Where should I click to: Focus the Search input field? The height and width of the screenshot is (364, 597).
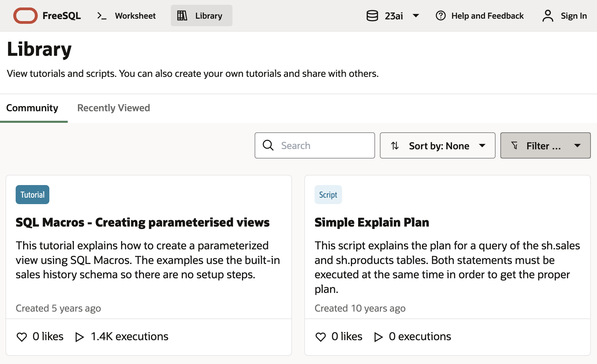pos(323,146)
